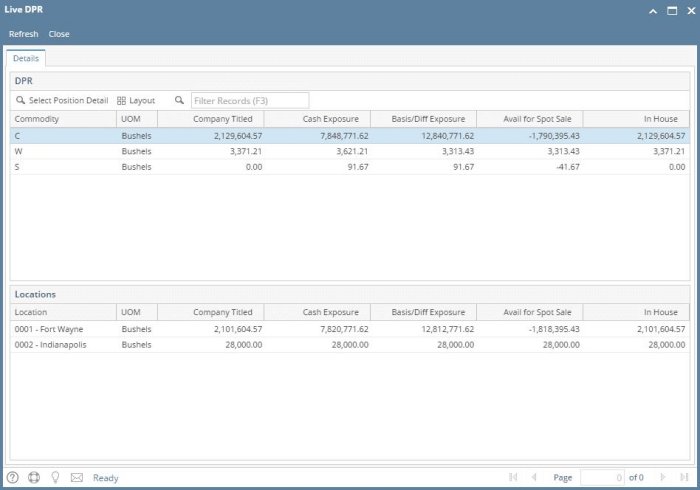Select the 0002 - Indianapolis location row
This screenshot has width=700, height=490.
pos(300,344)
